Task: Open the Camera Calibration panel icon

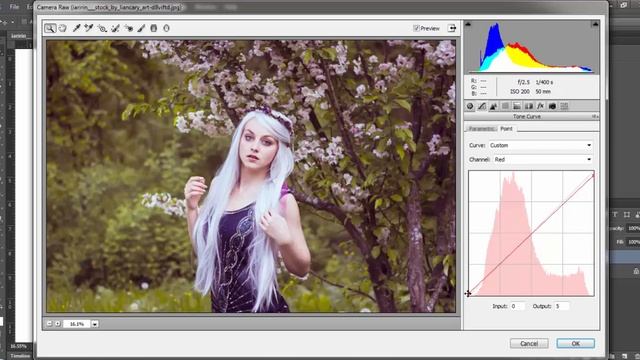Action: coord(552,106)
